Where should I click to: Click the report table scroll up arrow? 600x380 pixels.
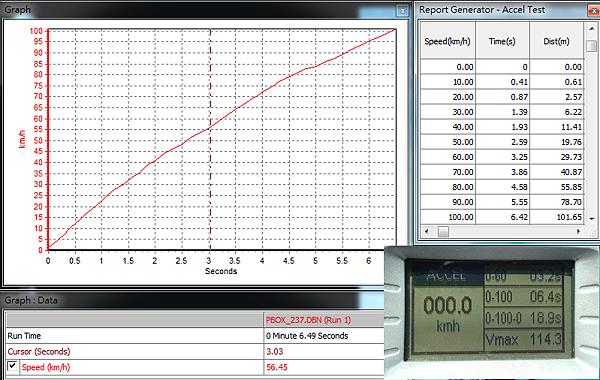point(591,29)
